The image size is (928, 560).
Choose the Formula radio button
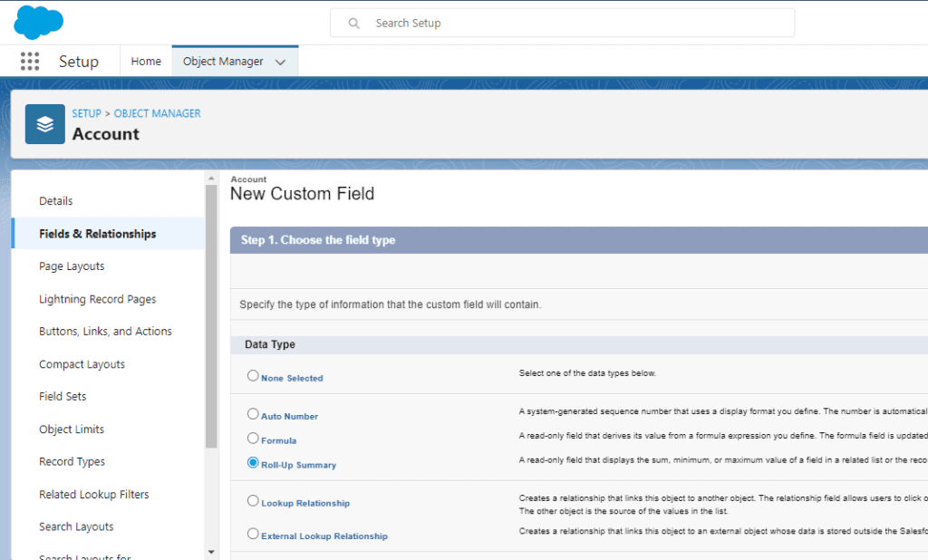[x=254, y=438]
